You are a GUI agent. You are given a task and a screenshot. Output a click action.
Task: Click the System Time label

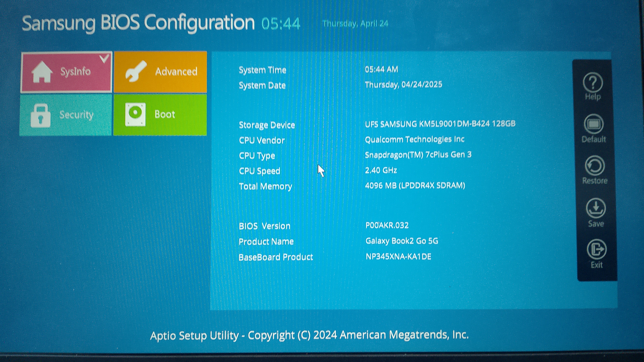tap(262, 70)
